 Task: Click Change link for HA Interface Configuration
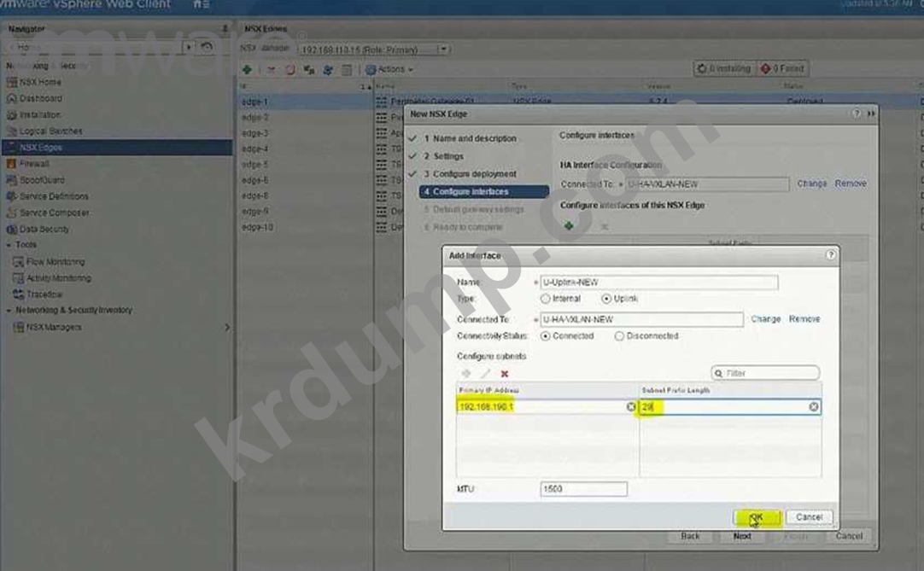[x=811, y=184]
